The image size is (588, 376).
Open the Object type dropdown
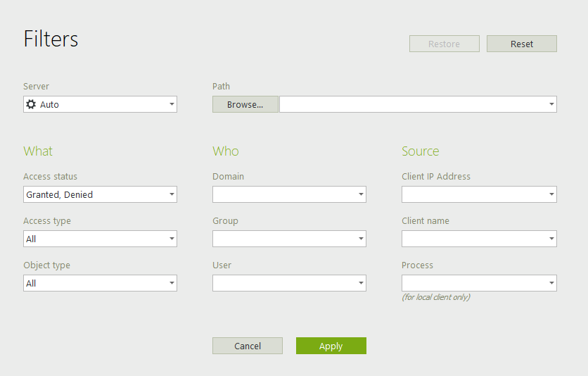(x=100, y=283)
